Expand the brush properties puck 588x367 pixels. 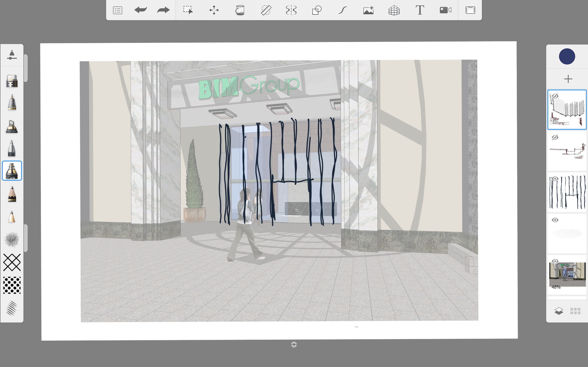[x=12, y=55]
